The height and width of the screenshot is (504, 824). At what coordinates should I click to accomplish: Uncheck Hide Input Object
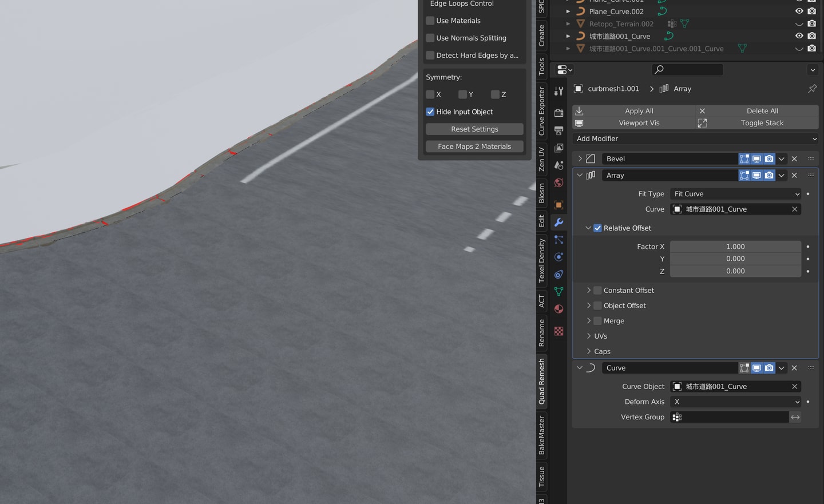(430, 112)
